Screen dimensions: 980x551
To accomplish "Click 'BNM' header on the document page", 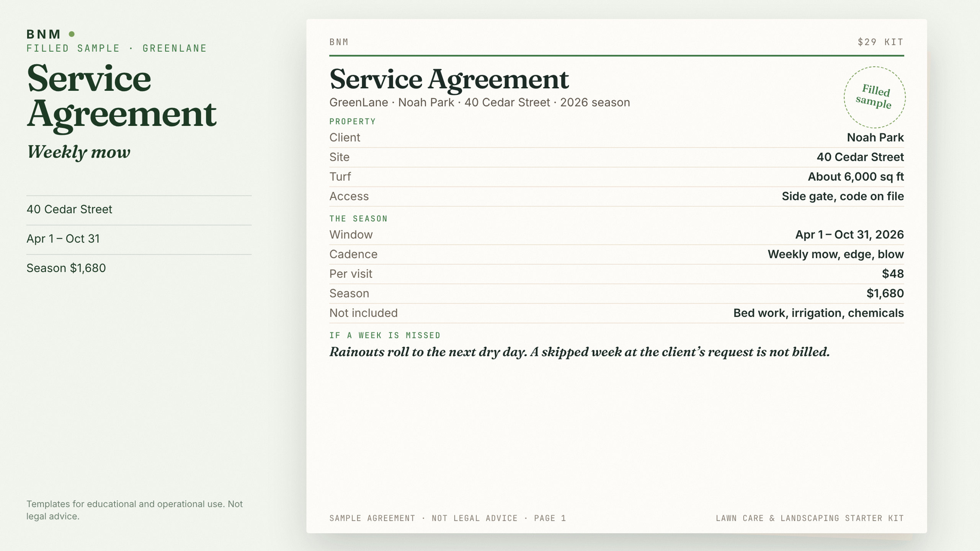I will tap(339, 42).
